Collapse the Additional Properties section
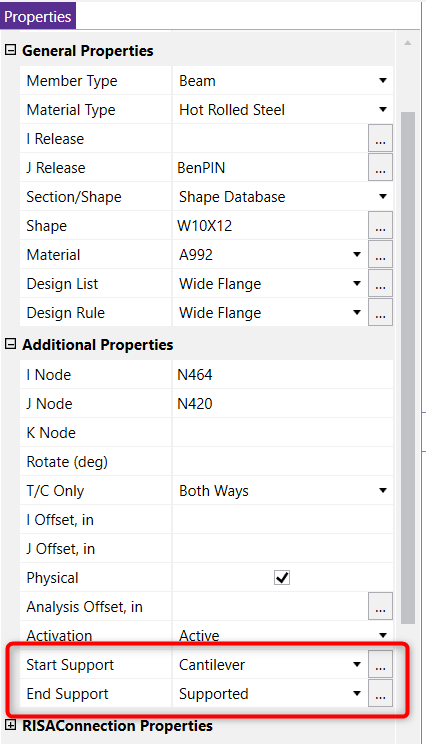Viewport: 426px width, 744px height. tap(10, 344)
